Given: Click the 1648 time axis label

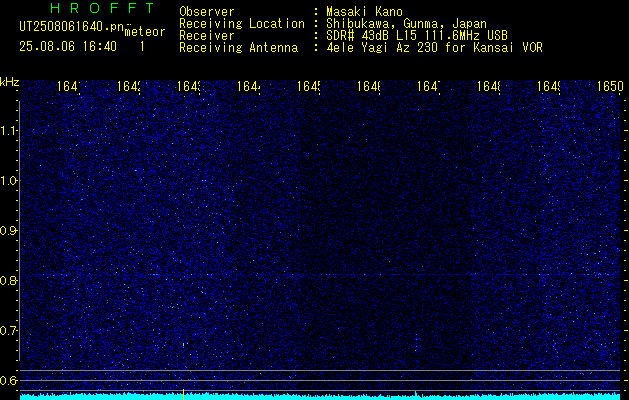Looking at the screenshot, I should point(489,86).
